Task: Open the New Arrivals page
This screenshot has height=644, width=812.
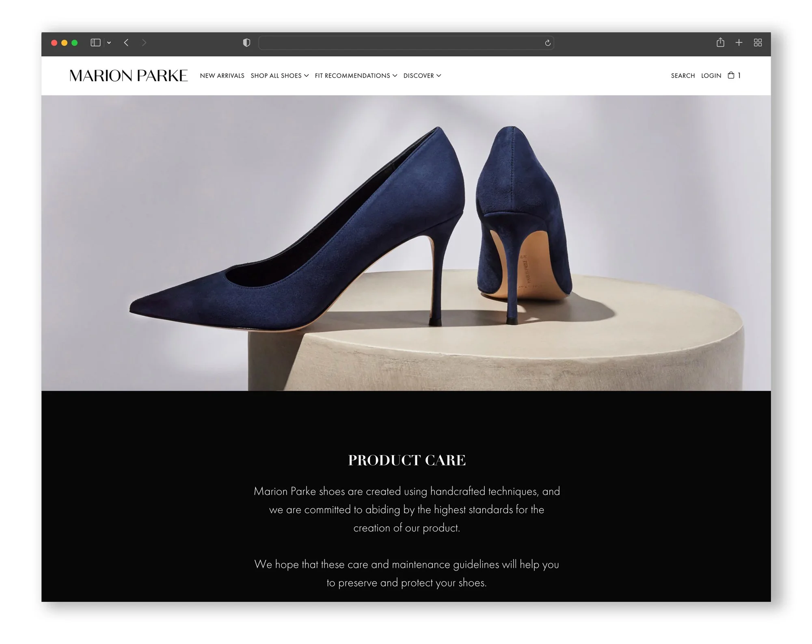Action: point(222,76)
